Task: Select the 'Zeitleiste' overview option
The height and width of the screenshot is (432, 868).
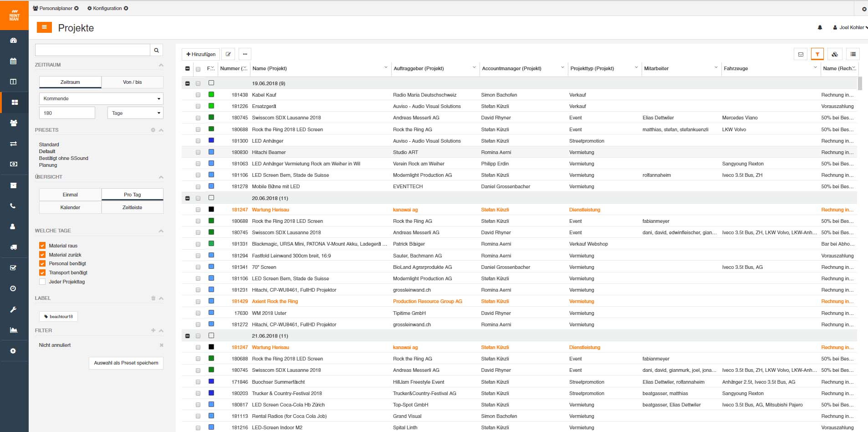Action: click(133, 207)
